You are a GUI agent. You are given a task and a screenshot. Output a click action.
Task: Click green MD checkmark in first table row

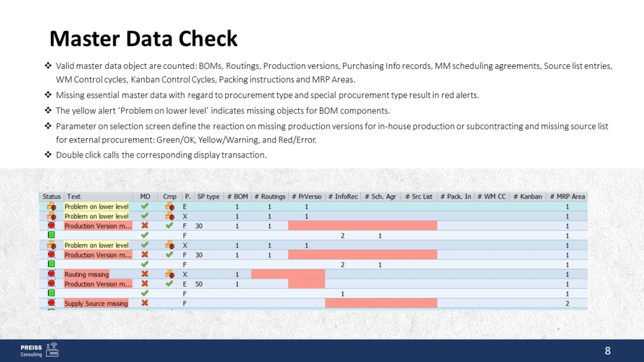pyautogui.click(x=145, y=206)
